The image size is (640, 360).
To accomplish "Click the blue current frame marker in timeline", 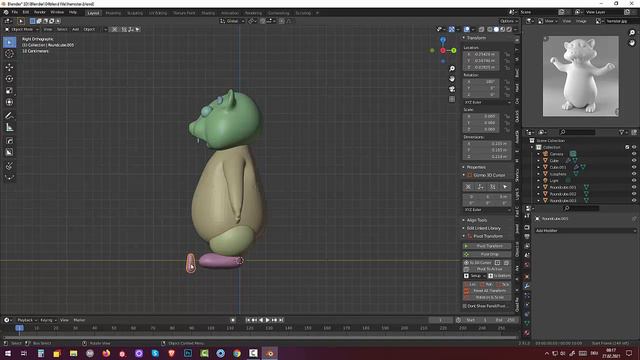I will coord(19,328).
